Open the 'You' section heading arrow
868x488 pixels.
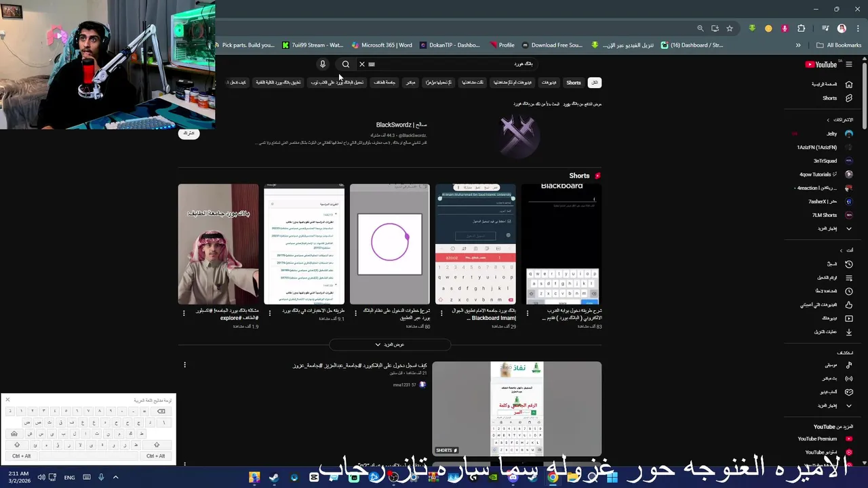pyautogui.click(x=842, y=250)
